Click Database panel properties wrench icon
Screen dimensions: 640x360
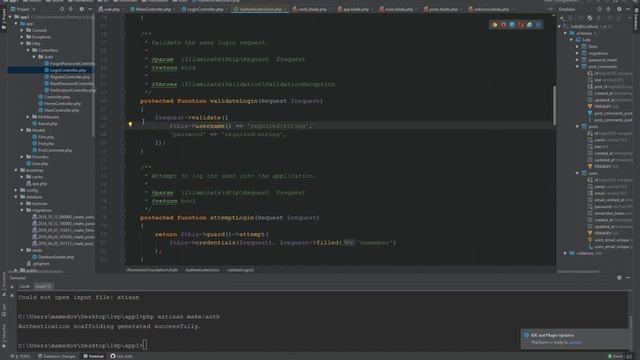(x=590, y=18)
